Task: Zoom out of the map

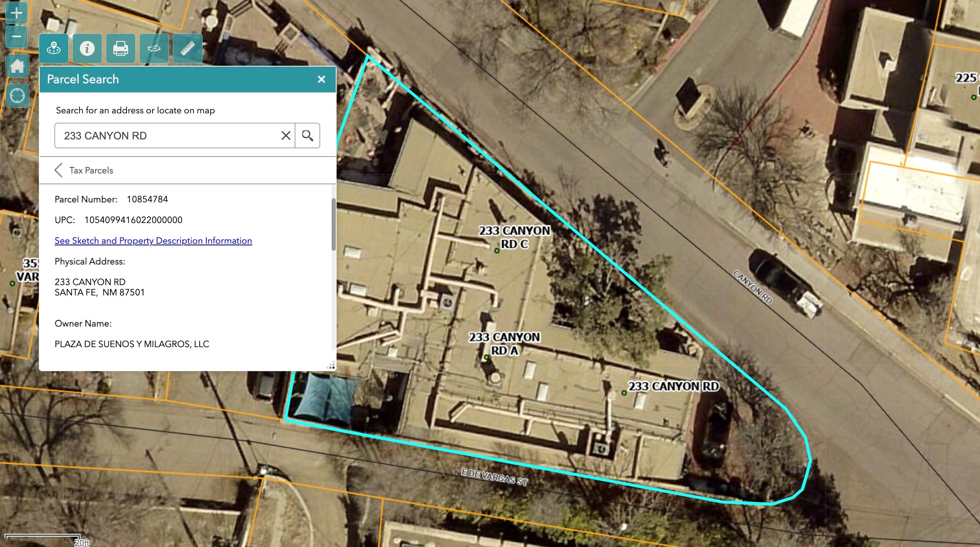Action: 17,37
